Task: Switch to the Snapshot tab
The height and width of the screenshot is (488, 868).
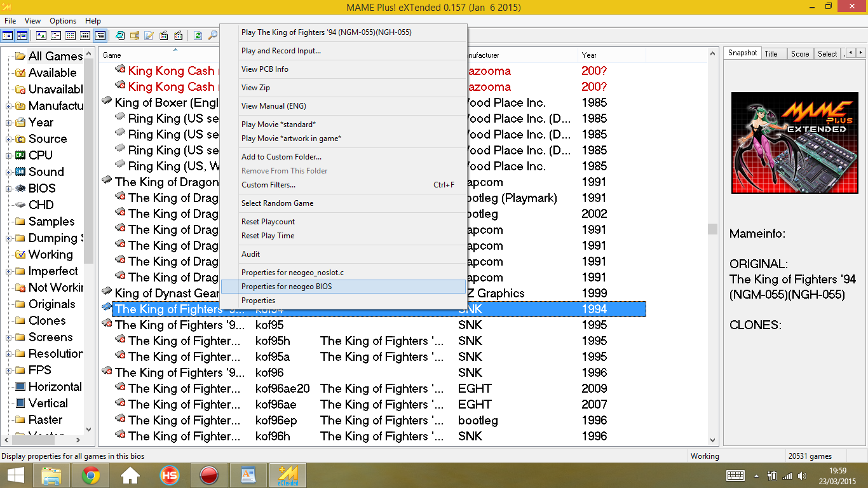Action: 742,53
